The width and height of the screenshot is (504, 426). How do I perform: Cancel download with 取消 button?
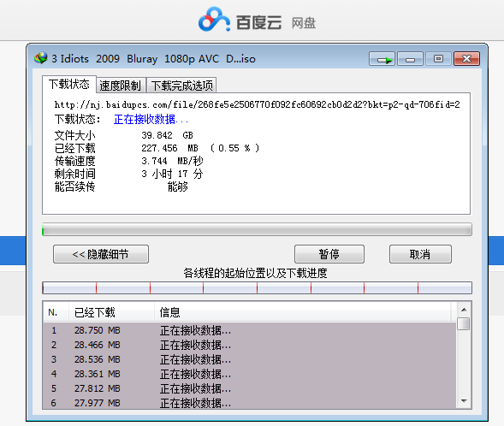click(x=420, y=254)
